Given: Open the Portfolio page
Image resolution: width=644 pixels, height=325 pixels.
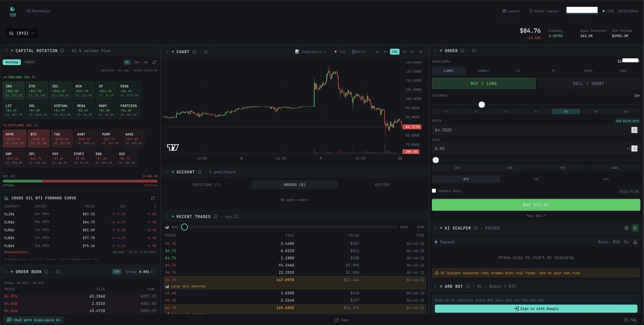Looking at the screenshot, I should tap(38, 11).
